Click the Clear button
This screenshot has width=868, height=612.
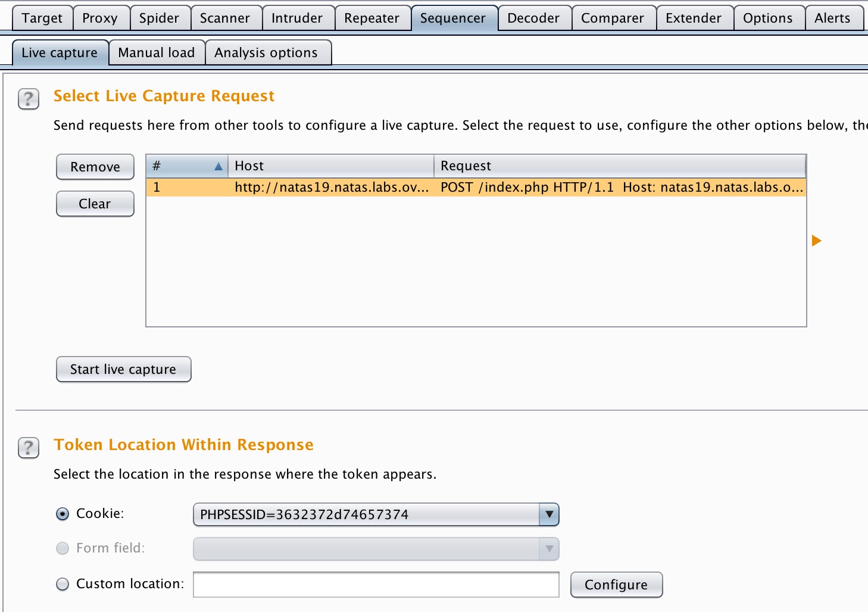tap(95, 204)
